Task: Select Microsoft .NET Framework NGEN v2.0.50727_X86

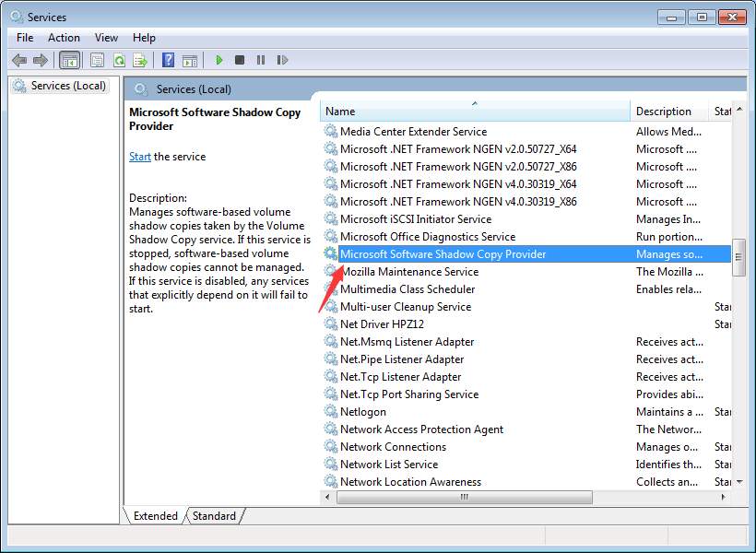Action: point(526,166)
